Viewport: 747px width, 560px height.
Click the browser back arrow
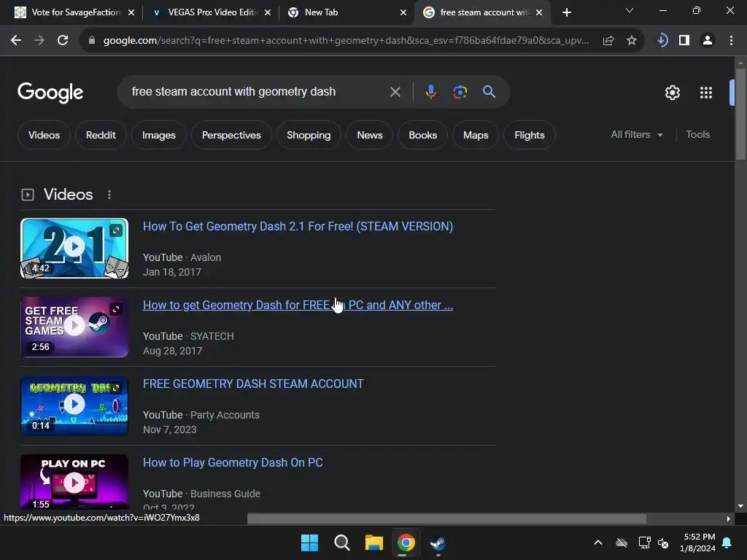coord(16,41)
